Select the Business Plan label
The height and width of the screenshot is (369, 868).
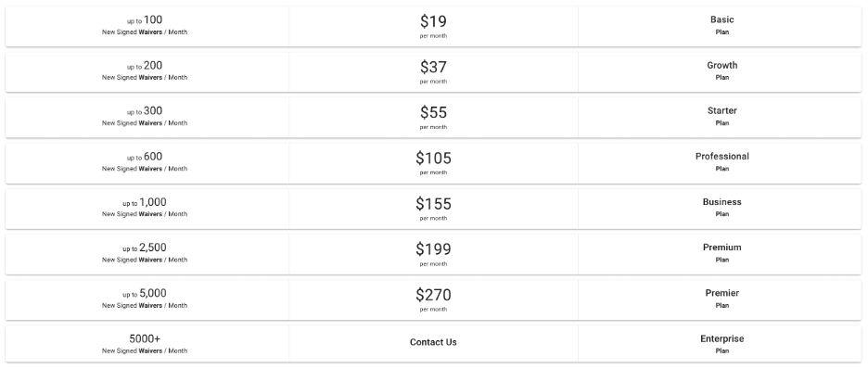[x=721, y=208]
